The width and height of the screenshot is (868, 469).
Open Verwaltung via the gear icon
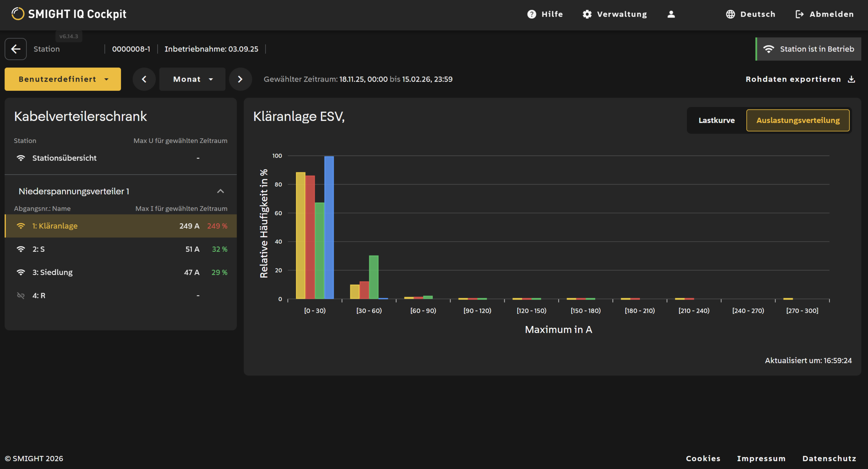pyautogui.click(x=587, y=14)
